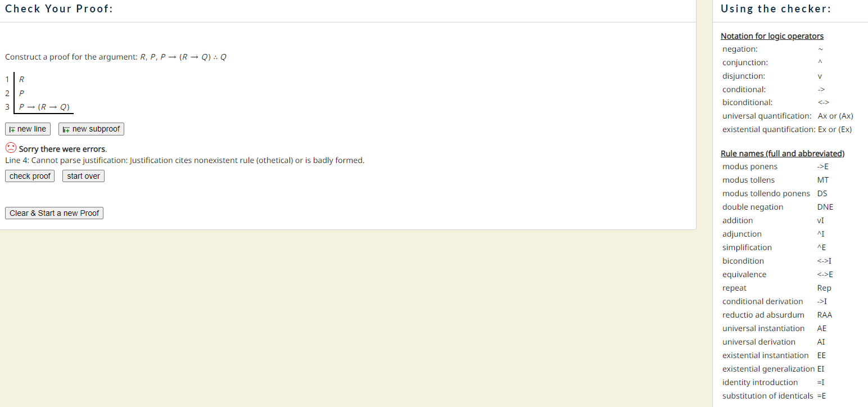Image resolution: width=868 pixels, height=407 pixels.
Task: Click the red sad face error icon
Action: click(x=11, y=148)
